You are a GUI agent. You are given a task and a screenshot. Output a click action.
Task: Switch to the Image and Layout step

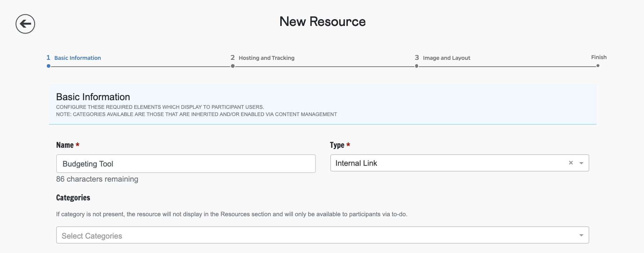[x=446, y=58]
